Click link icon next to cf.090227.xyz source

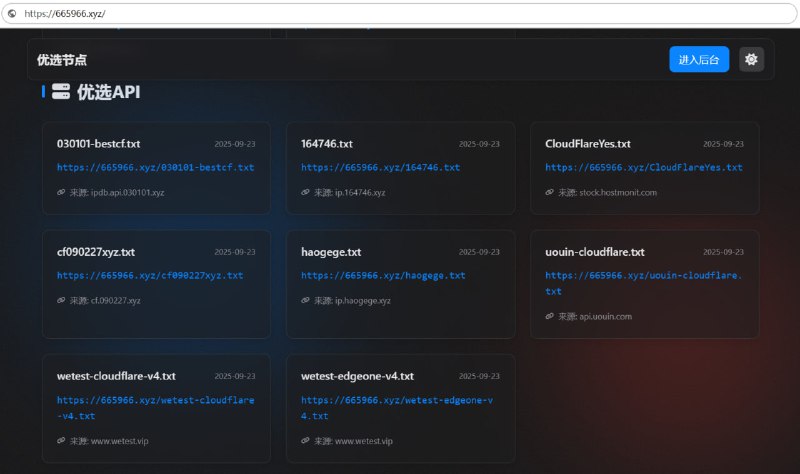pyautogui.click(x=62, y=300)
